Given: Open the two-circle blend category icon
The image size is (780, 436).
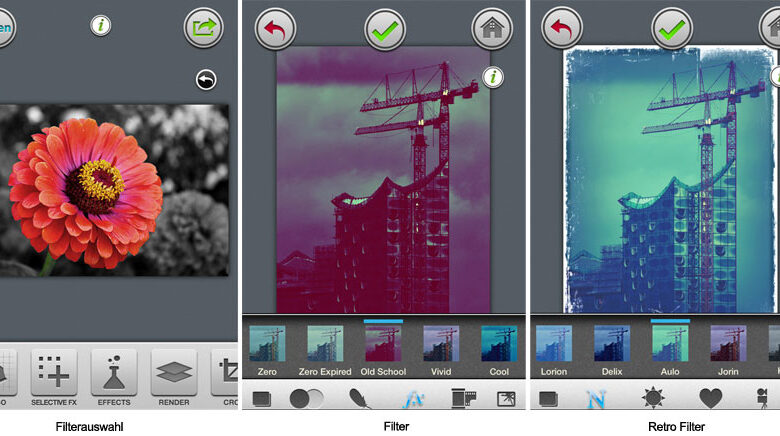Looking at the screenshot, I should point(306,399).
